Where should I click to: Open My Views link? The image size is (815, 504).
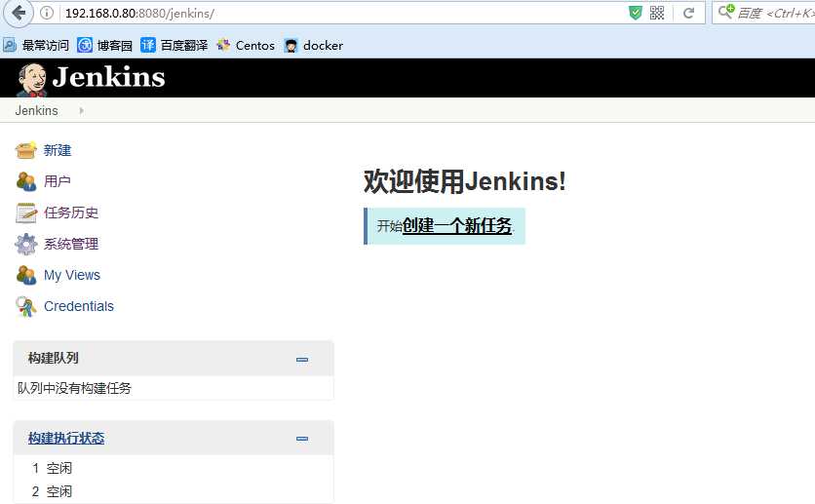[72, 275]
